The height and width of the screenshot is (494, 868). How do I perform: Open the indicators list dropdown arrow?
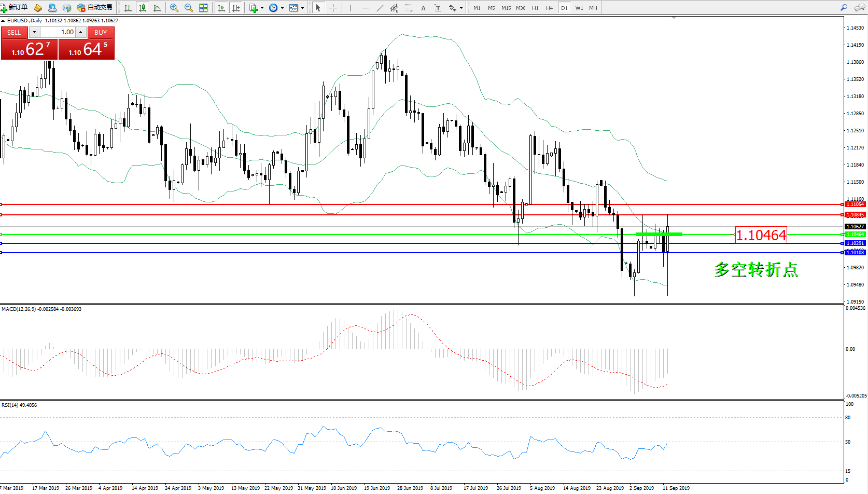262,8
